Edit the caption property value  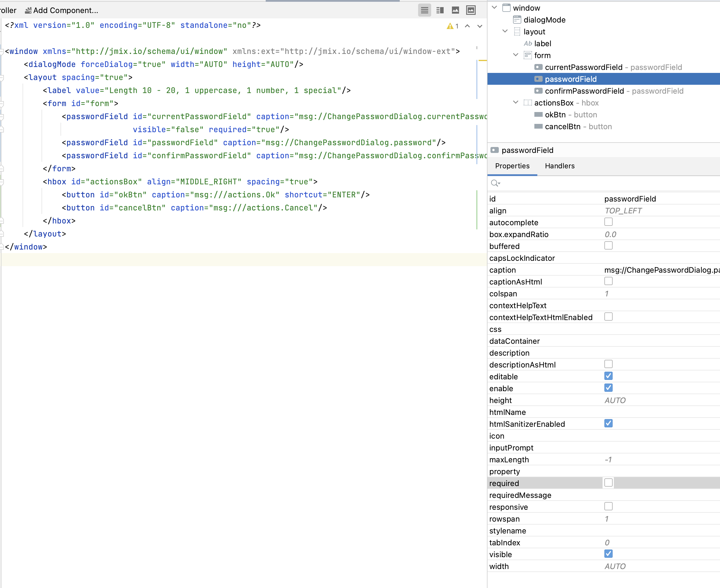click(x=662, y=270)
